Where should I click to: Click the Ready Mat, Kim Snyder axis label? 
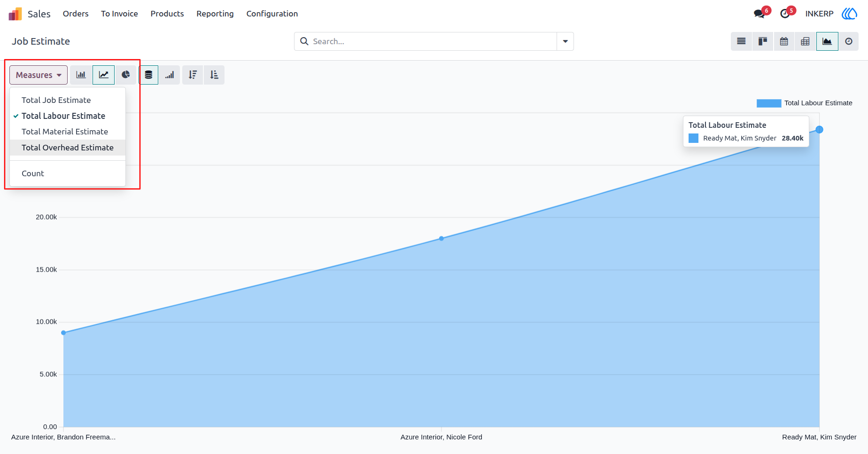(x=819, y=437)
